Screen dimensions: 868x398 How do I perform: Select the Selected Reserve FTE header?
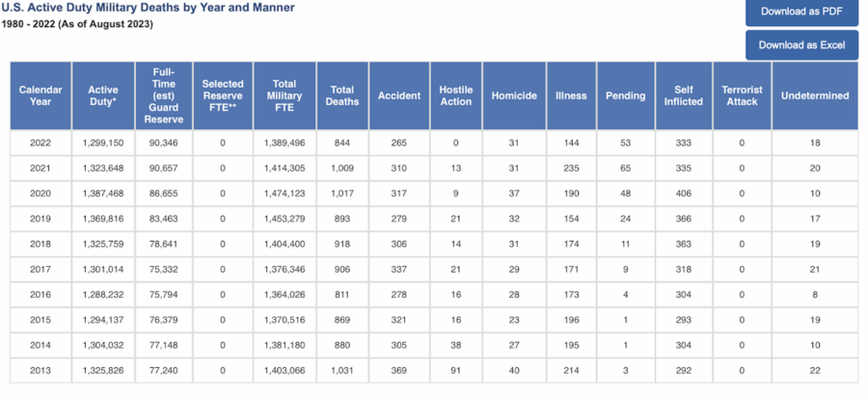tap(223, 96)
